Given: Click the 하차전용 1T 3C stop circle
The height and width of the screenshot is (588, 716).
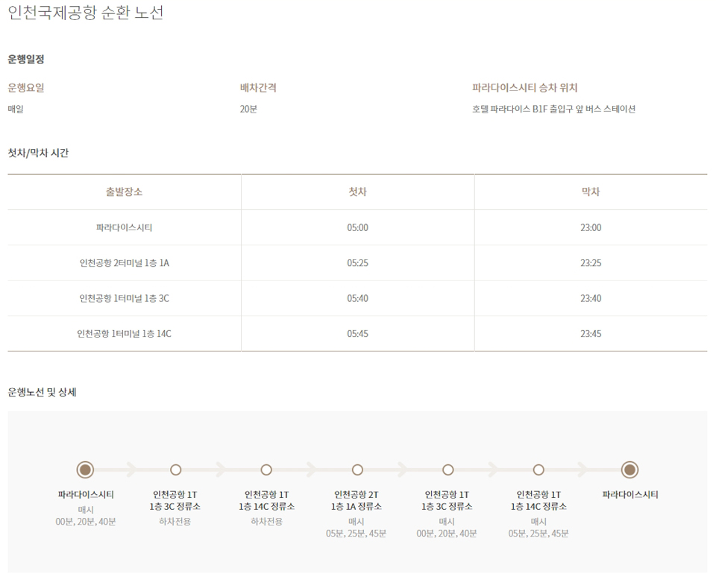Looking at the screenshot, I should [x=175, y=470].
